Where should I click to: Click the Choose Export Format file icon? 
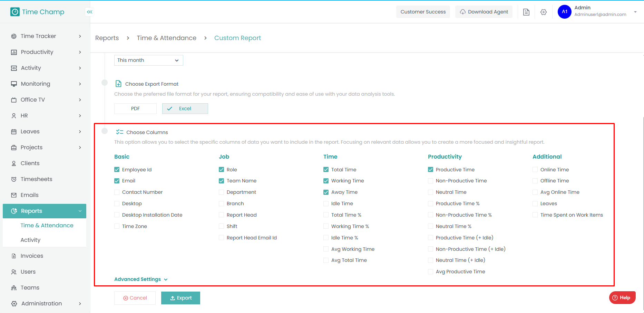point(118,84)
